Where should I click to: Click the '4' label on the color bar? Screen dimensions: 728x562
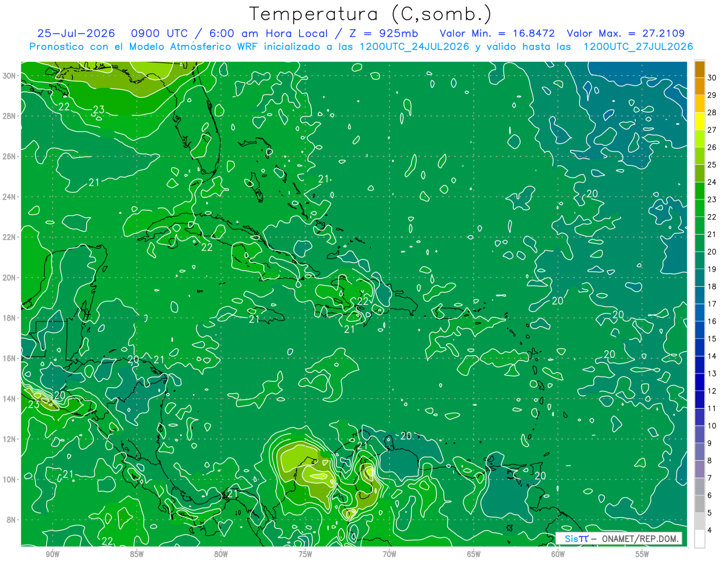pyautogui.click(x=710, y=530)
